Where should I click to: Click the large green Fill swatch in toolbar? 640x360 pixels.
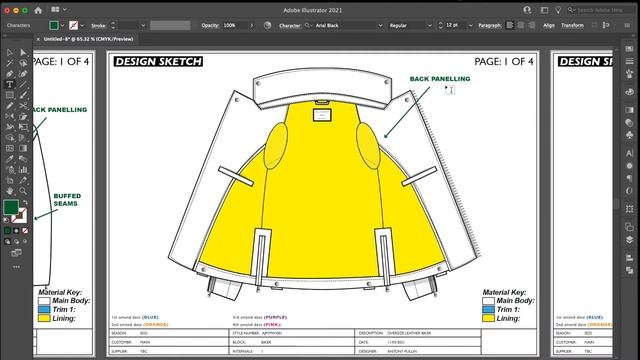tap(11, 207)
